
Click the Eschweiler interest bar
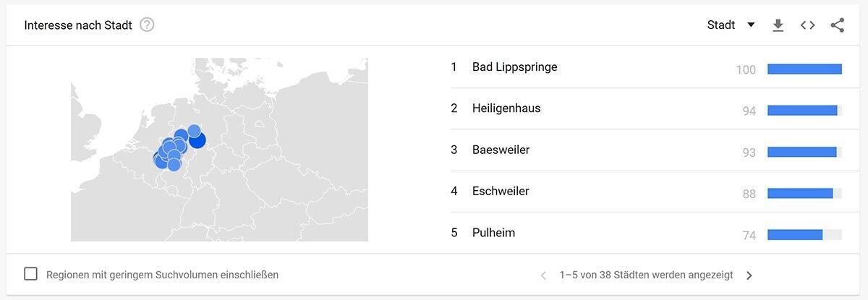tap(800, 194)
